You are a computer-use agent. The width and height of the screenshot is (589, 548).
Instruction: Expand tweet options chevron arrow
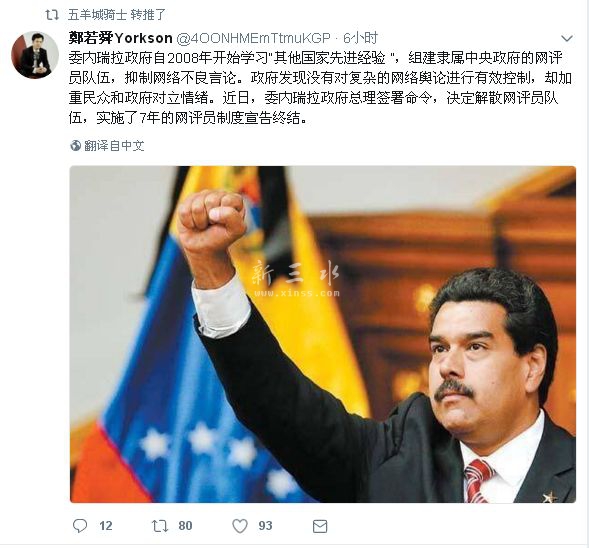(566, 38)
